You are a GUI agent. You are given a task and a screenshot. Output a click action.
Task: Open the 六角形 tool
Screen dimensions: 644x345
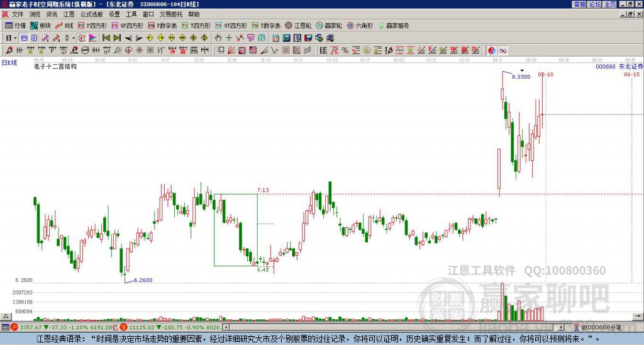[360, 25]
